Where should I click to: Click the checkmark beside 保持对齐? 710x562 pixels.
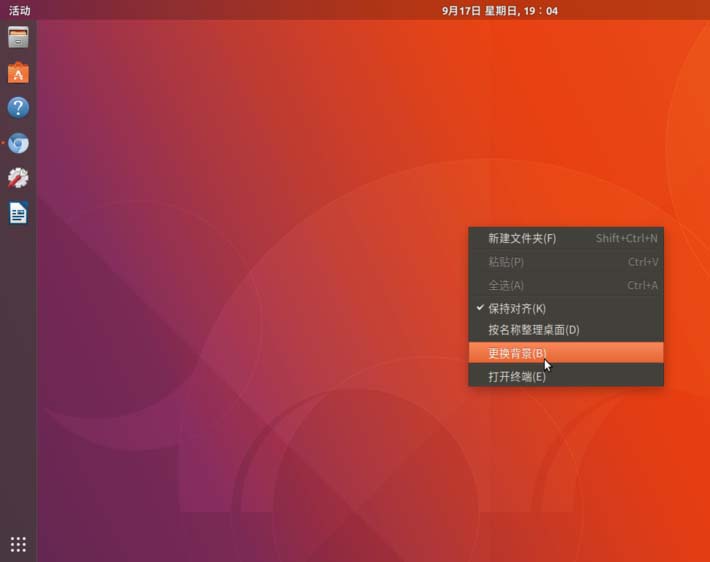click(480, 308)
